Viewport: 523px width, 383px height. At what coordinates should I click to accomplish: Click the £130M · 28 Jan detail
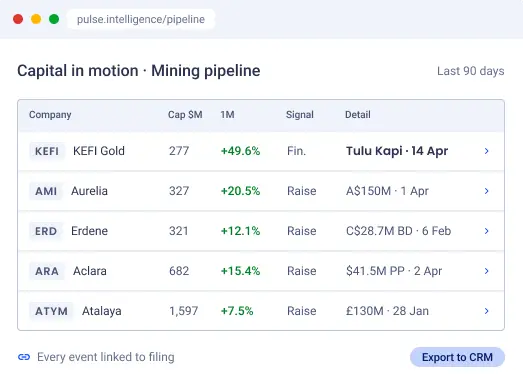coord(387,311)
